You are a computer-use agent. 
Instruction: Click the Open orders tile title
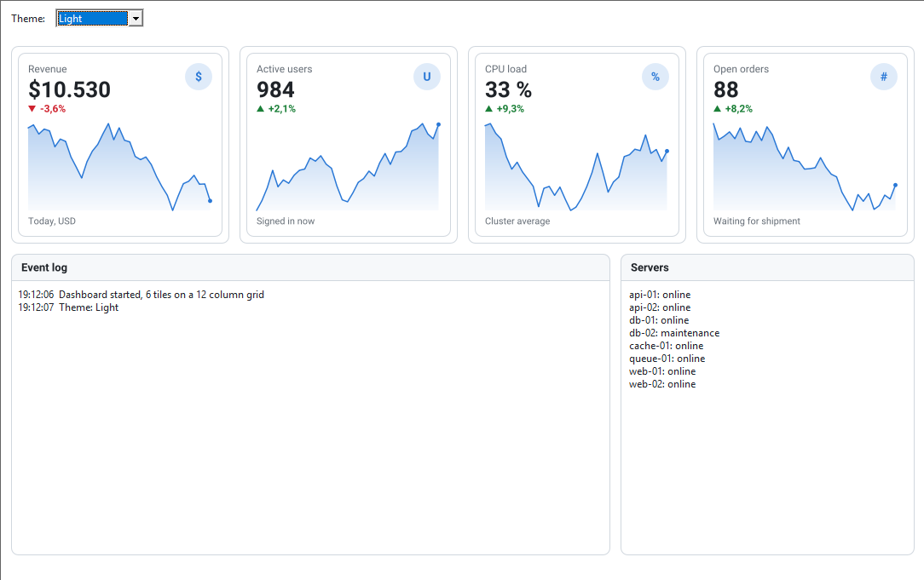pos(741,69)
